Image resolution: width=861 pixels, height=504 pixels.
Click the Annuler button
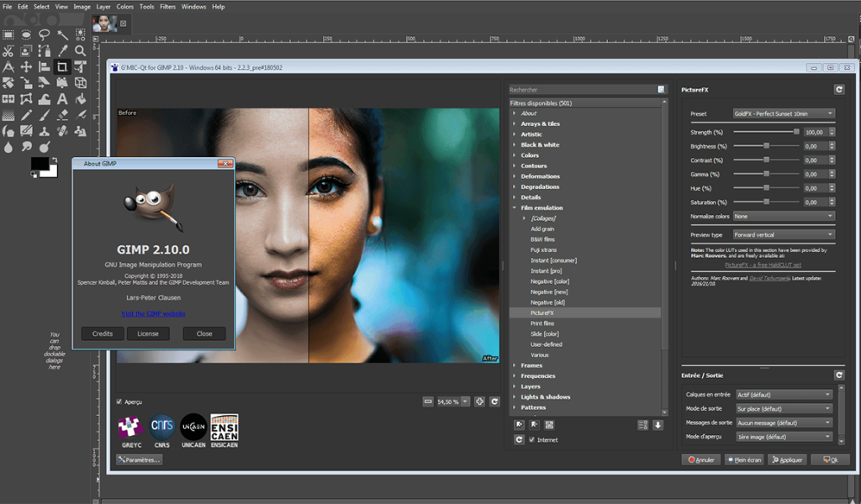(x=701, y=459)
